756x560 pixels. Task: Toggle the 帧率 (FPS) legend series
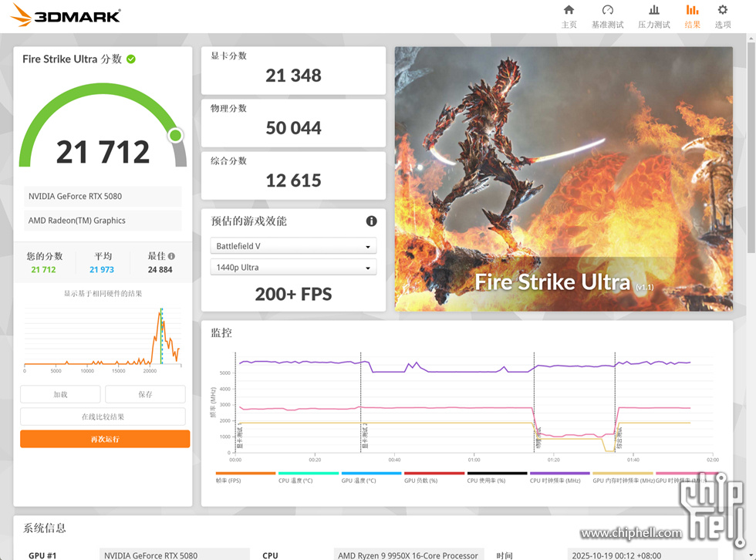(245, 474)
